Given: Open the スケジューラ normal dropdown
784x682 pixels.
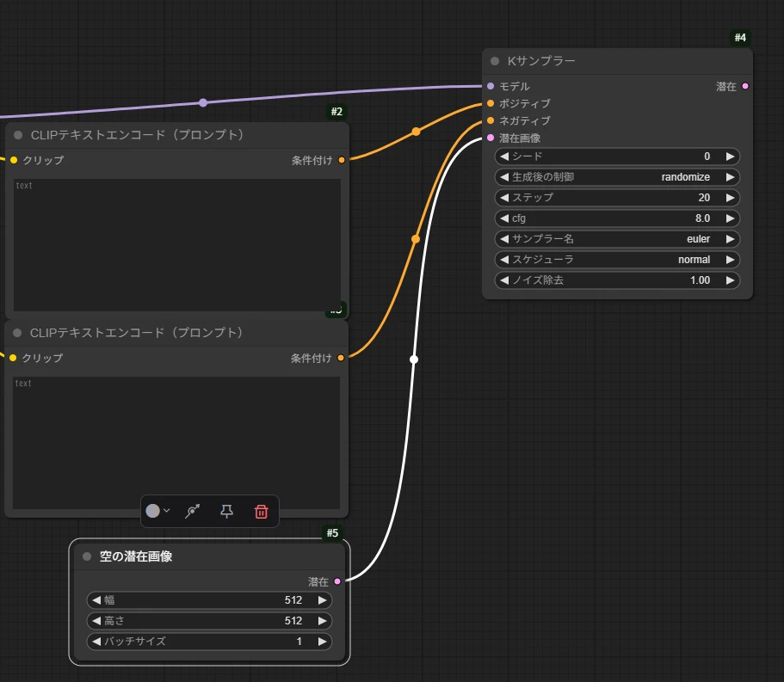Looking at the screenshot, I should coord(617,260).
